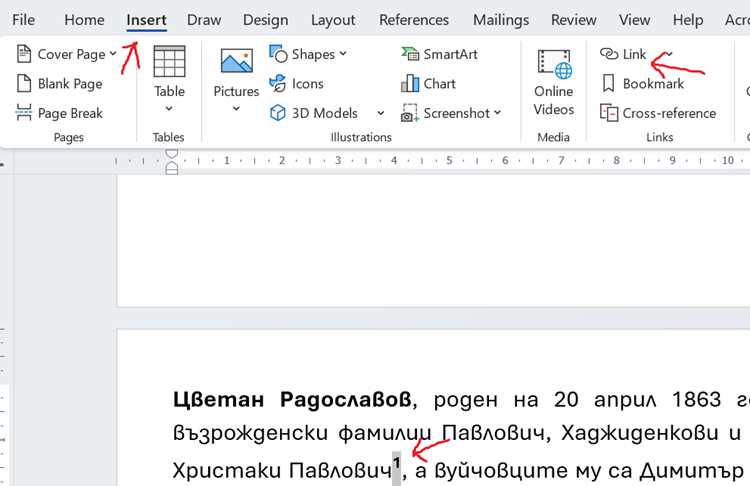The height and width of the screenshot is (486, 750).
Task: Switch to the Draw tab
Action: click(204, 20)
